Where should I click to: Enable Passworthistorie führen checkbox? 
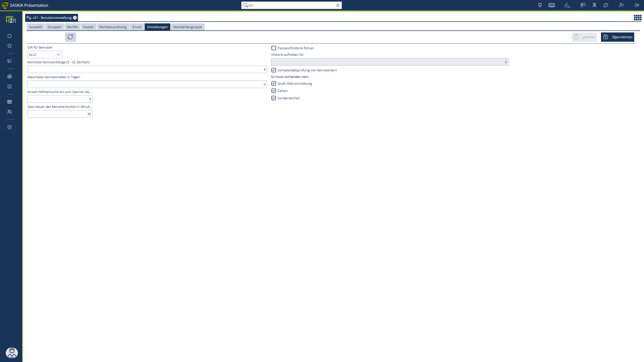(x=274, y=48)
